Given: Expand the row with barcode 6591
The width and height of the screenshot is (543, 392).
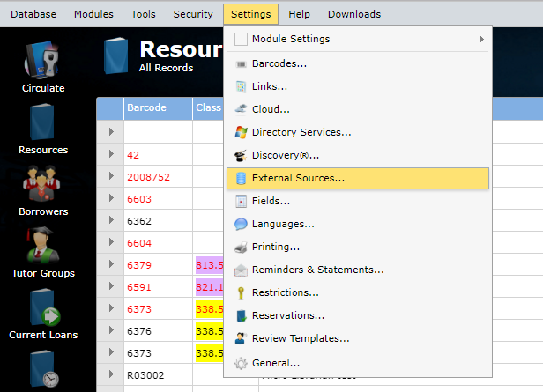Looking at the screenshot, I should (x=111, y=286).
